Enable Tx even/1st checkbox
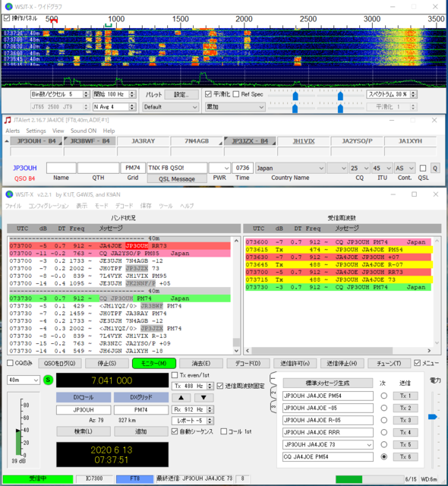448x486 pixels. click(175, 375)
